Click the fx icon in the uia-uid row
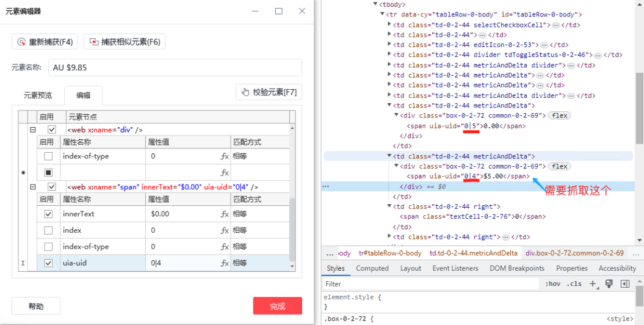This screenshot has height=325, width=644. [225, 263]
